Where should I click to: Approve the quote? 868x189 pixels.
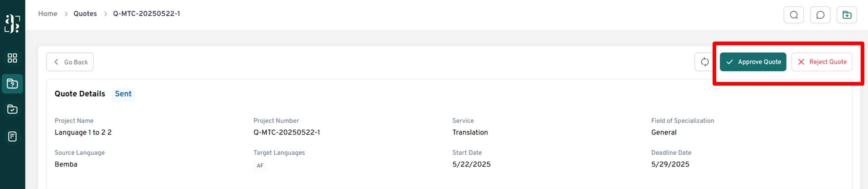pyautogui.click(x=753, y=62)
